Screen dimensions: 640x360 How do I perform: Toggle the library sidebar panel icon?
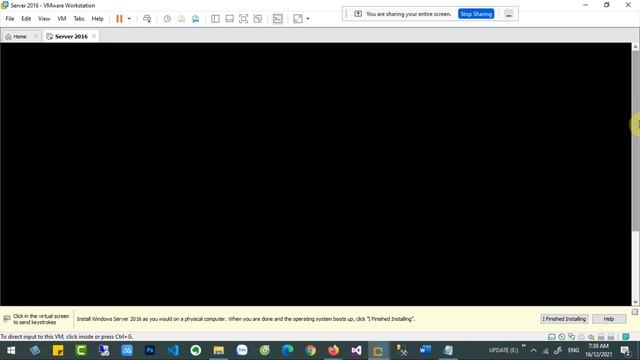215,19
